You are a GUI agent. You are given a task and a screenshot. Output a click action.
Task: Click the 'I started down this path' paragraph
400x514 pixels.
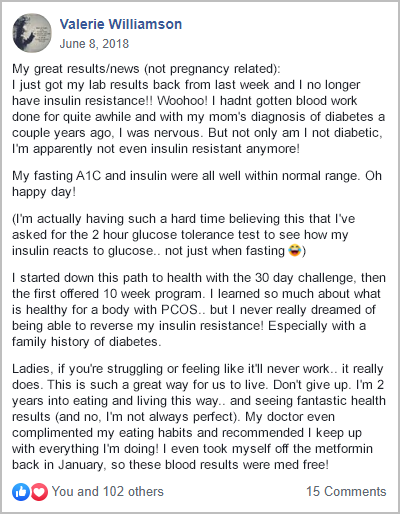tap(199, 310)
